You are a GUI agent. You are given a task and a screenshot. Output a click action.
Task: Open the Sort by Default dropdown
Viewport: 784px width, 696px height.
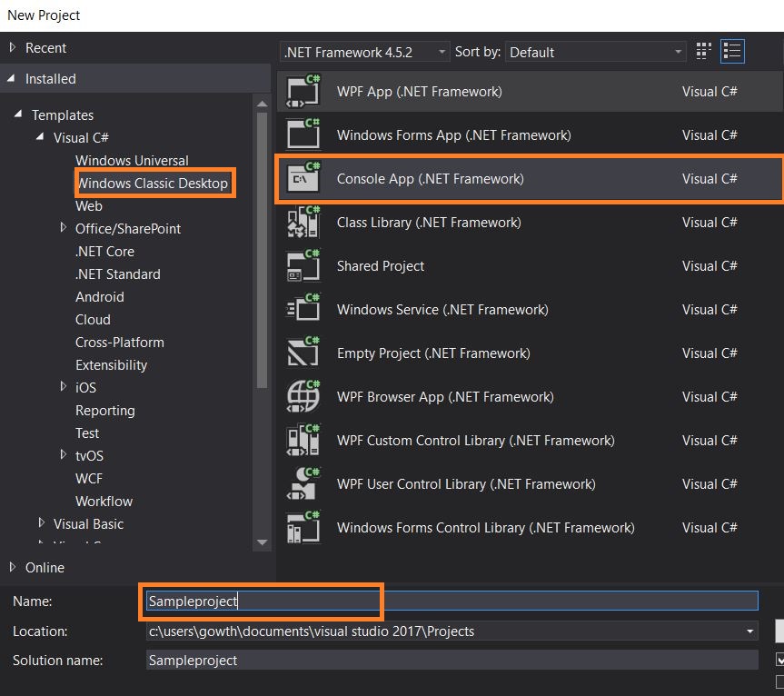click(676, 52)
